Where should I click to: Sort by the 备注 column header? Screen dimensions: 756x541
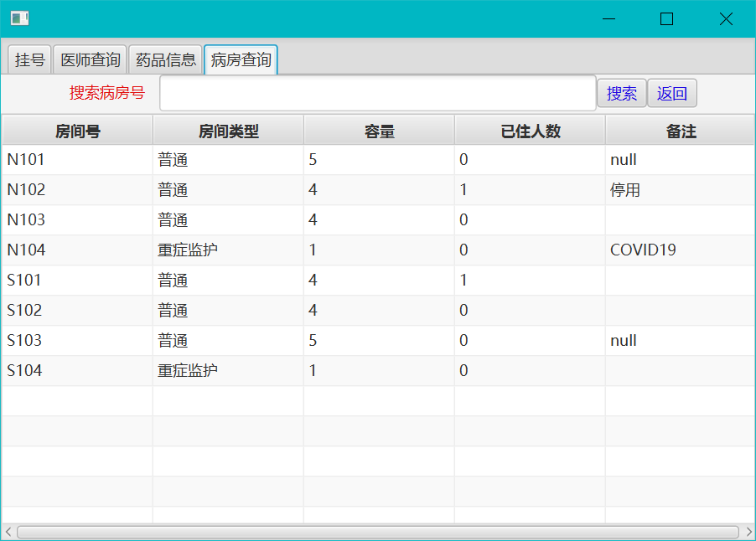point(681,131)
